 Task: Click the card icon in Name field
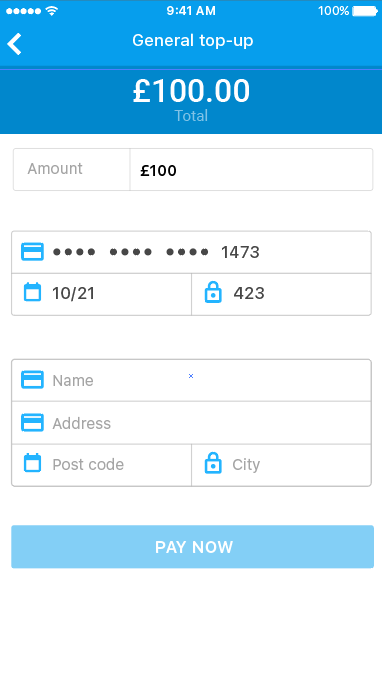pos(32,379)
